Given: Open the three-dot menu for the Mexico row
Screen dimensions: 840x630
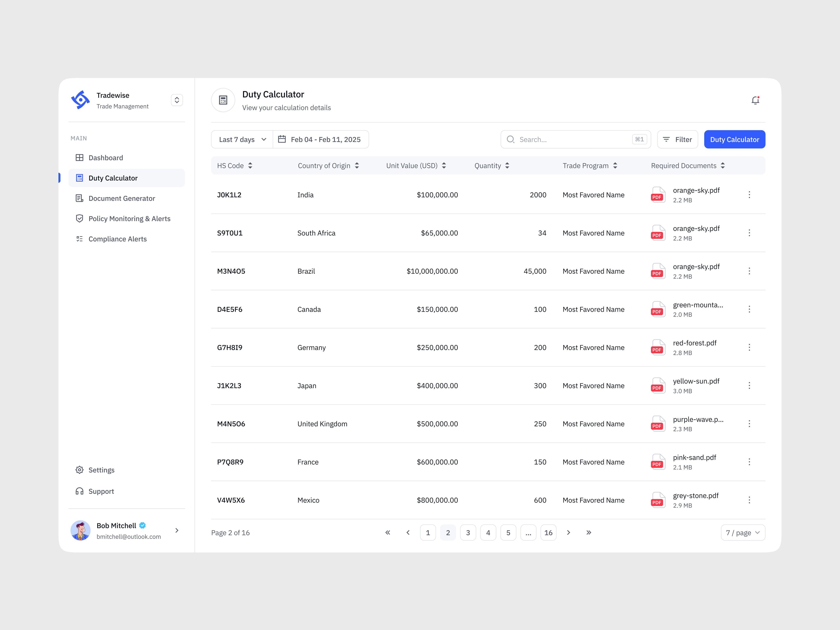Looking at the screenshot, I should (749, 500).
